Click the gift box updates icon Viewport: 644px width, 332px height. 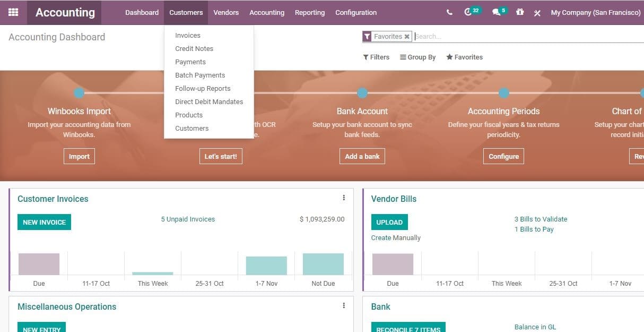coord(519,12)
